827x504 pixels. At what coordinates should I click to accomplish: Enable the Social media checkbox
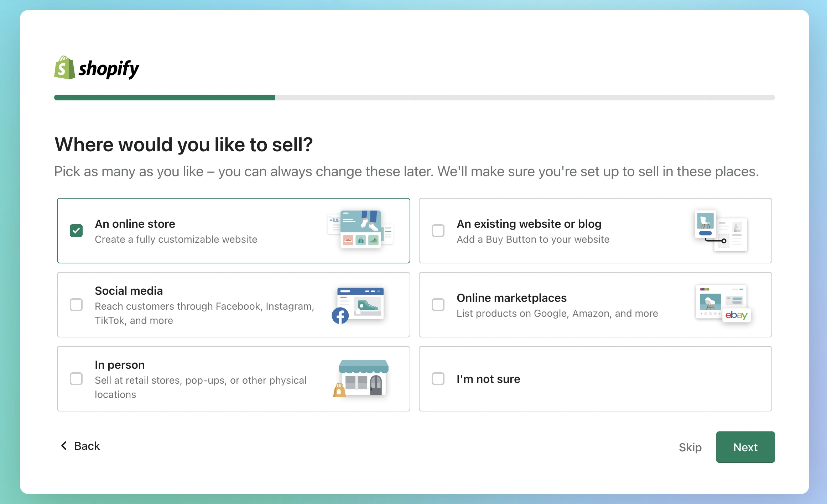[x=76, y=305]
